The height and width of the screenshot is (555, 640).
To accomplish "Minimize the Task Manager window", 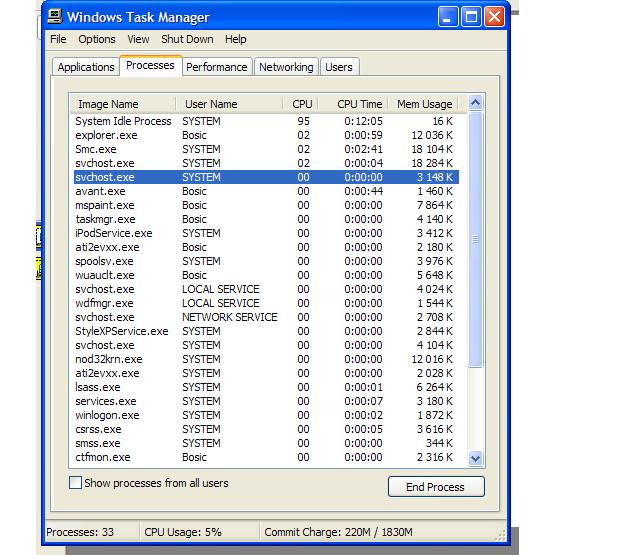I will tap(448, 17).
